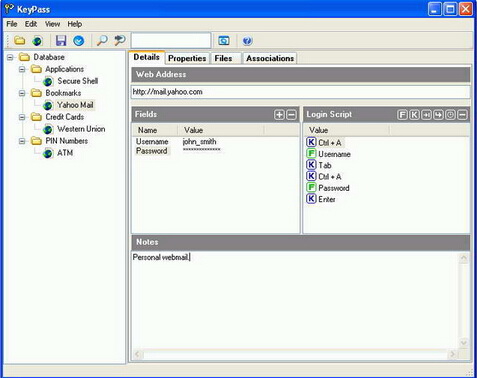477x378 pixels.
Task: Click inside the Notes text area
Action: click(295, 300)
